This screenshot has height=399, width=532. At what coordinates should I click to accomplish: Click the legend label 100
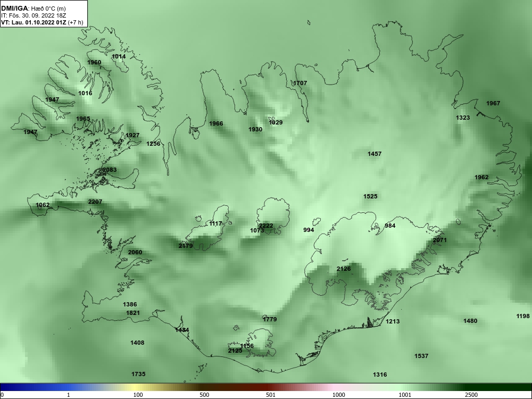pos(138,395)
